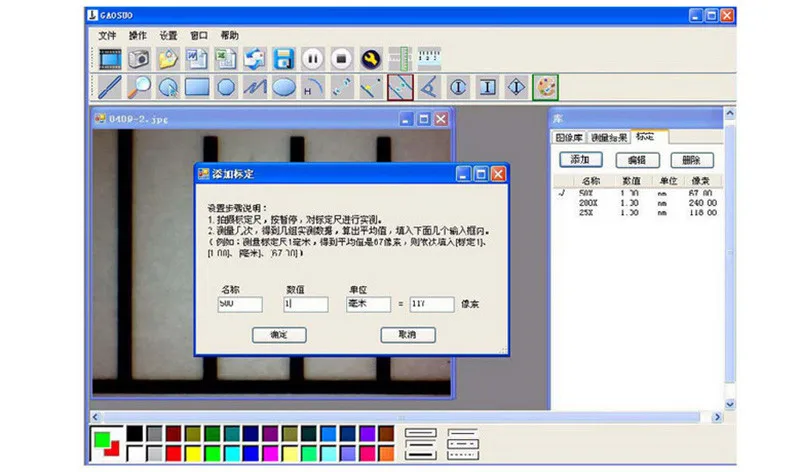Select the 50X calibration row
Viewport: 800px width, 472px height.
(638, 193)
